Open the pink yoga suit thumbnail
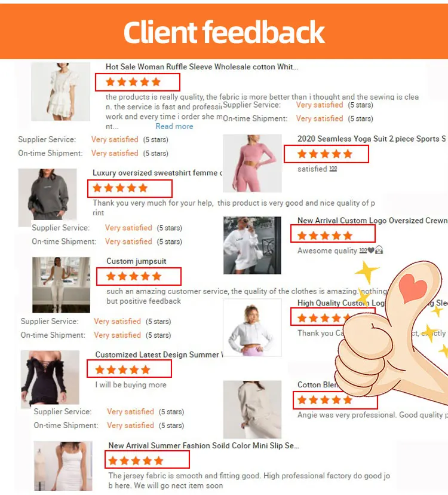Image resolution: width=448 pixels, height=495 pixels. click(252, 163)
